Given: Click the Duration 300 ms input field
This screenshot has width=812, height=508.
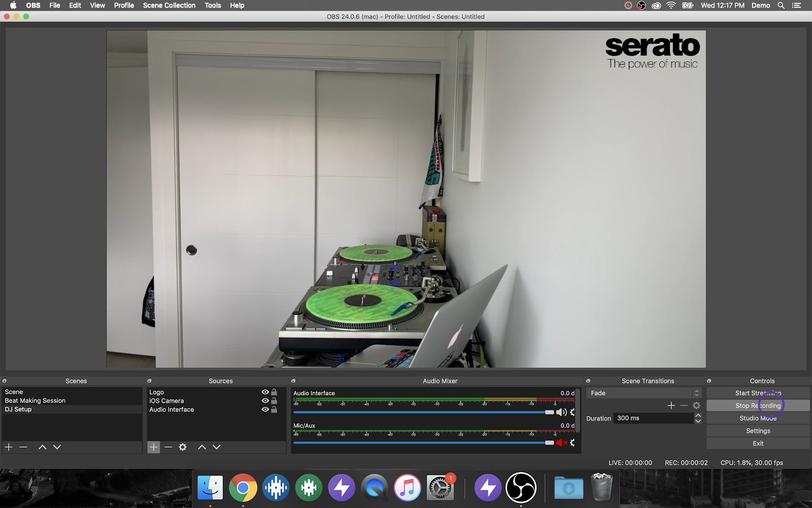Looking at the screenshot, I should pos(654,418).
